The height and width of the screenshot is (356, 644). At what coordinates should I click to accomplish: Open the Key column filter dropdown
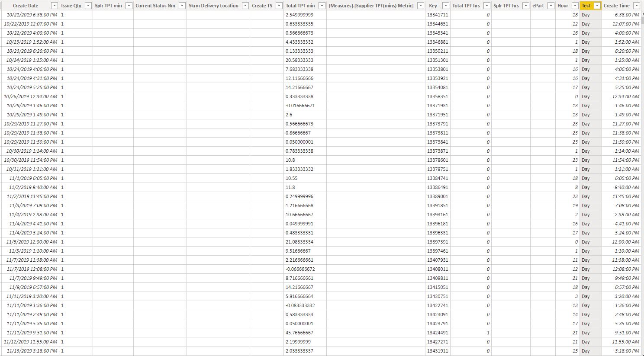[x=445, y=6]
